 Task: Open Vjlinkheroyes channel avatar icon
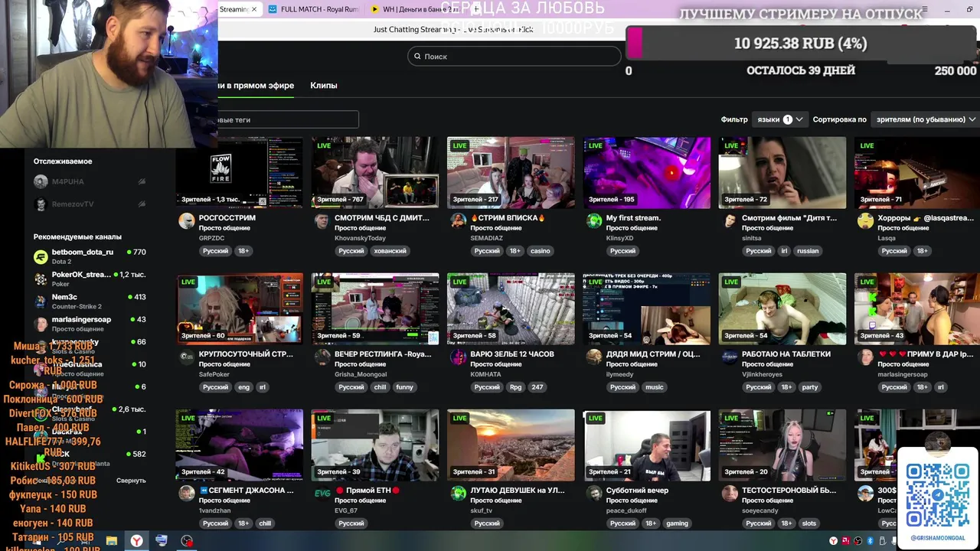(x=730, y=357)
